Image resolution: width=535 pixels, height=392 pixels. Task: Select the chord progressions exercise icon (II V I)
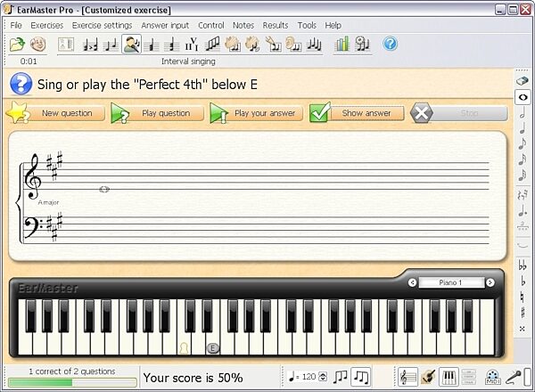point(192,45)
